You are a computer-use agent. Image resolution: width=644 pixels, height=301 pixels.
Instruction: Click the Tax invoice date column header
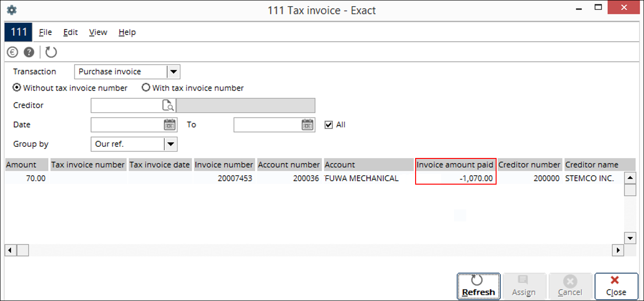tap(160, 165)
